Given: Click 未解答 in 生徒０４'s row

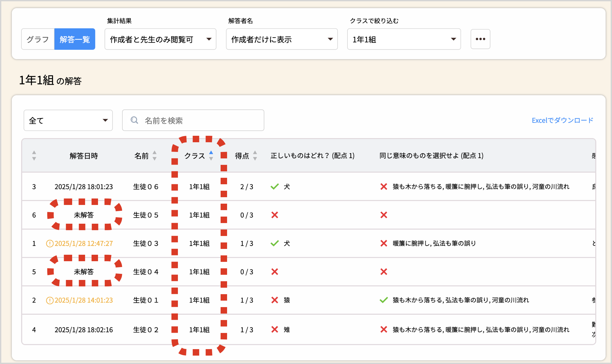Looking at the screenshot, I should coord(84,272).
